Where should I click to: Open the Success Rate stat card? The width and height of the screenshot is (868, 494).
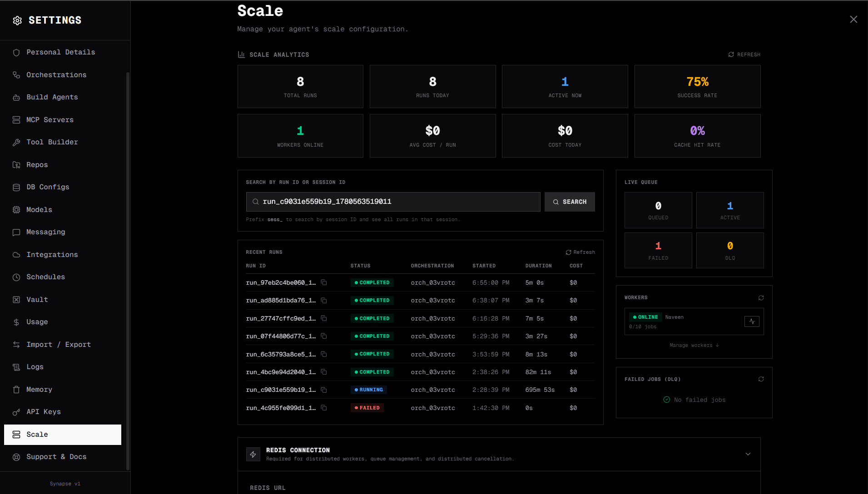point(697,86)
